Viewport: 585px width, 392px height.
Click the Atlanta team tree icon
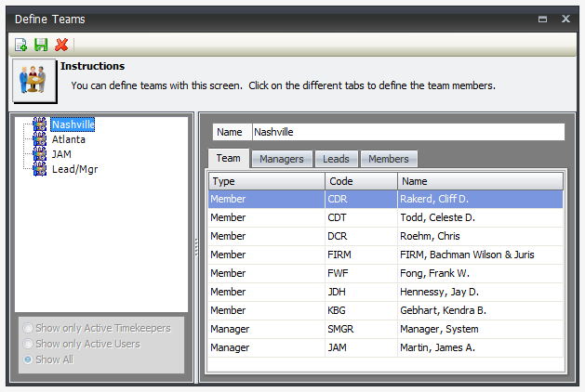pyautogui.click(x=39, y=139)
